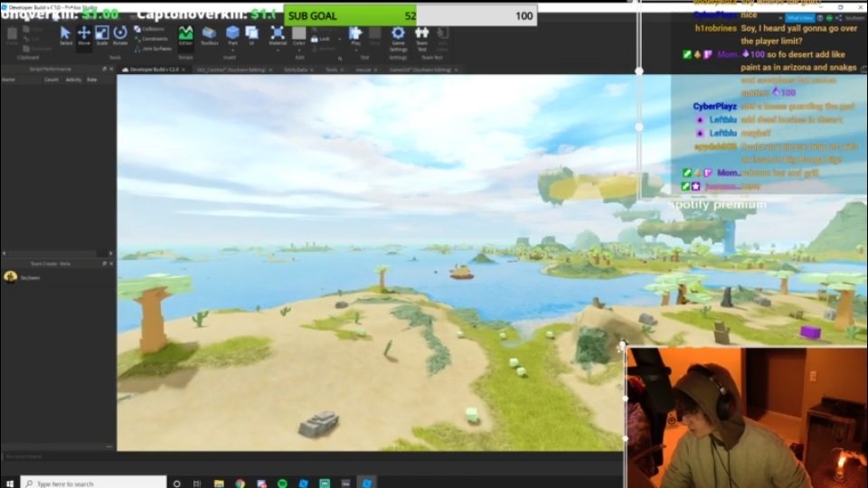868x488 pixels.
Task: Click the Windows Start button
Action: pyautogui.click(x=9, y=483)
